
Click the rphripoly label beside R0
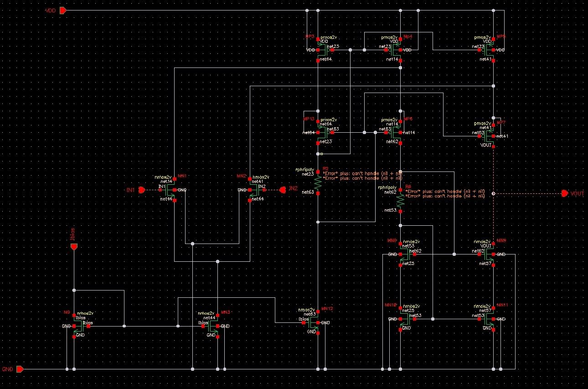(x=387, y=187)
